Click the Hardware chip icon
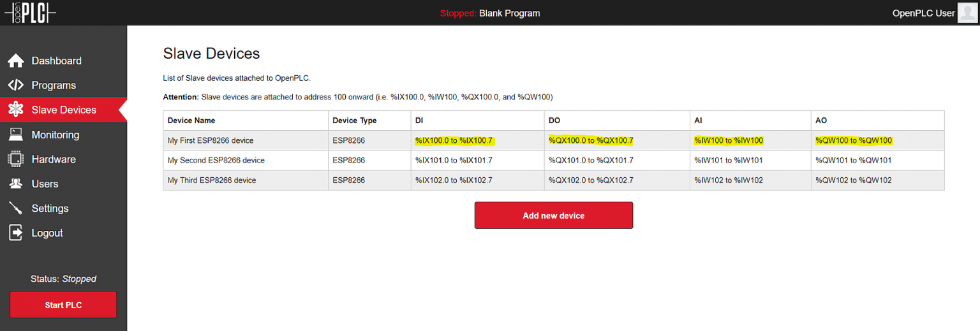The height and width of the screenshot is (331, 980). point(16,159)
